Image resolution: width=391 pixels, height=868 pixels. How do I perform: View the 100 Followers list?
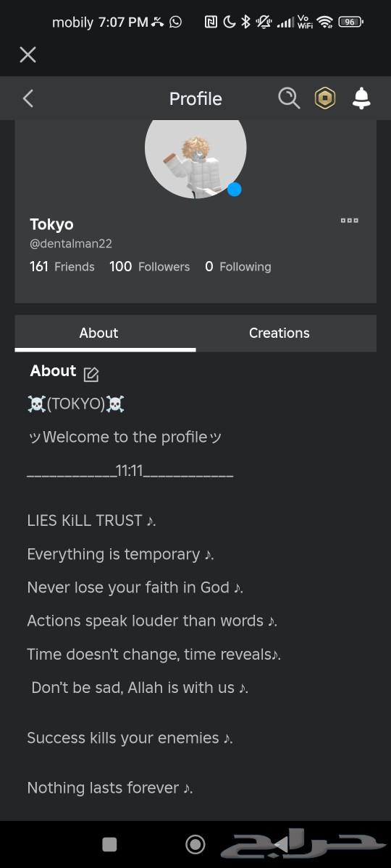click(149, 267)
